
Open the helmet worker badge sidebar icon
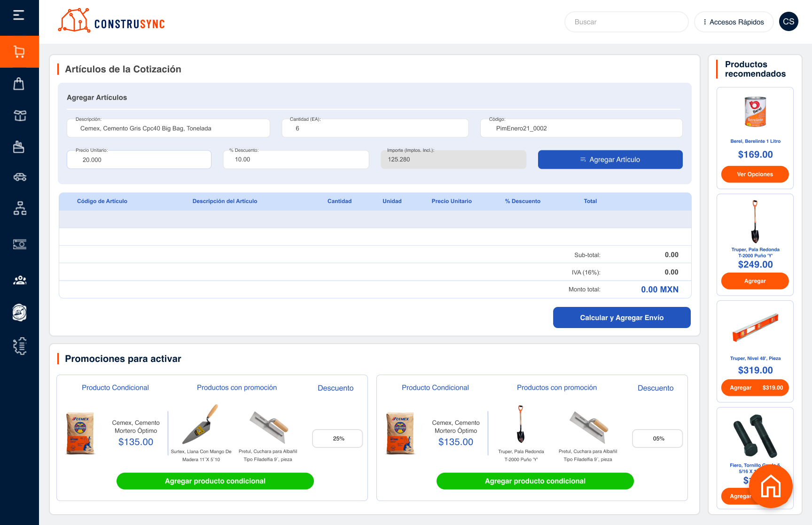19,313
